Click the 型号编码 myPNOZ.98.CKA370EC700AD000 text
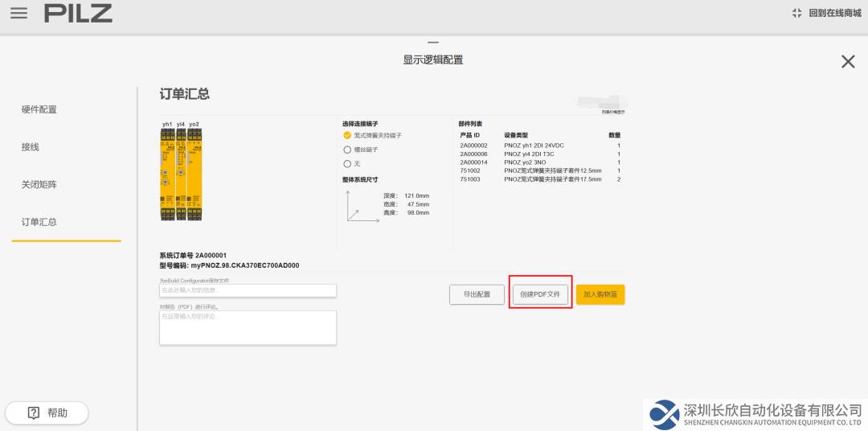Image resolution: width=868 pixels, height=431 pixels. [229, 266]
